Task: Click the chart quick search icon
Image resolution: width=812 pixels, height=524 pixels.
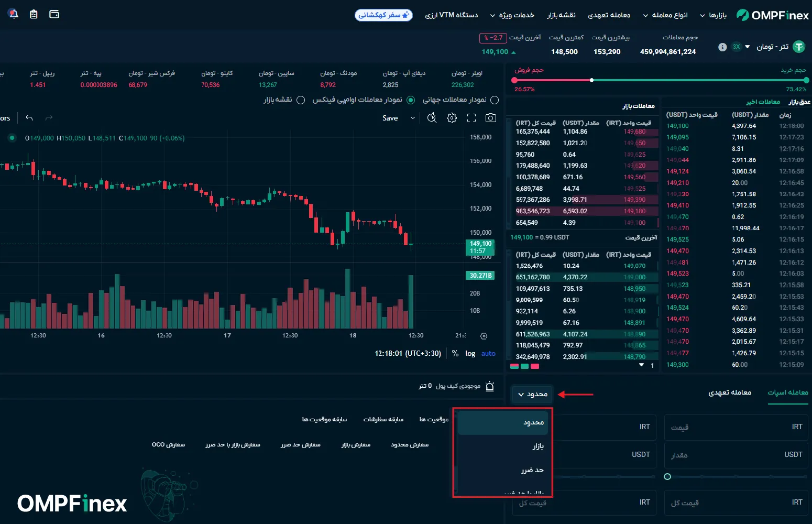Action: coord(432,118)
